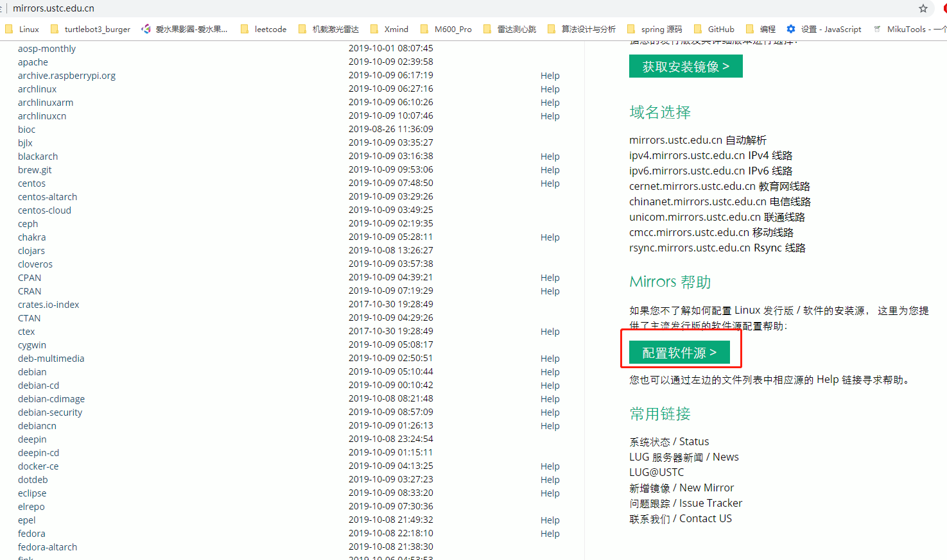This screenshot has height=560, width=947.
Task: Open the spring 源码 bookmark folder
Action: (x=654, y=29)
